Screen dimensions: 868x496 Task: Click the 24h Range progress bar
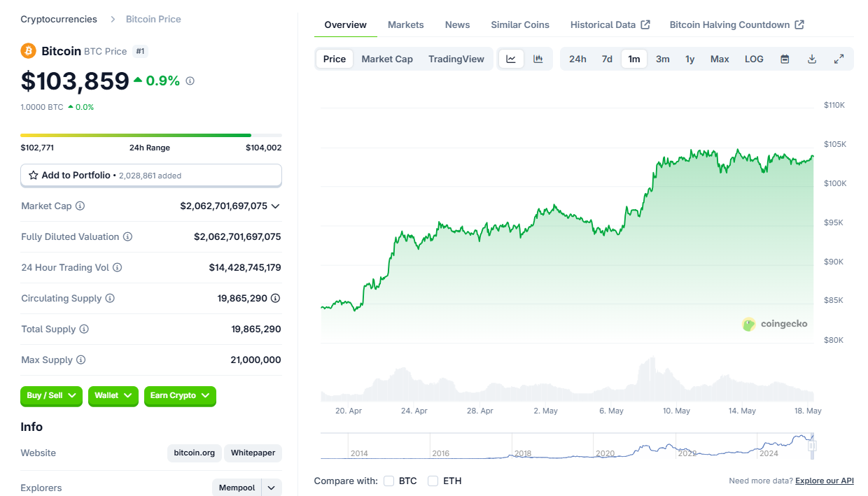[x=151, y=135]
